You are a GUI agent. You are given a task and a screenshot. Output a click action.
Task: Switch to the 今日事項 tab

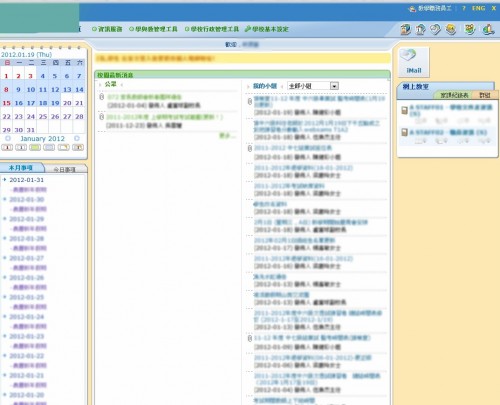point(65,169)
